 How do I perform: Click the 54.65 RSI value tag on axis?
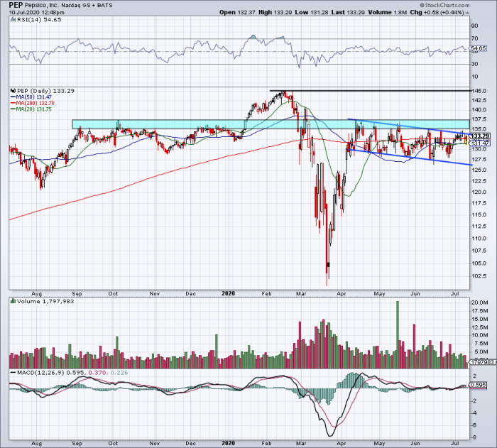pos(478,48)
